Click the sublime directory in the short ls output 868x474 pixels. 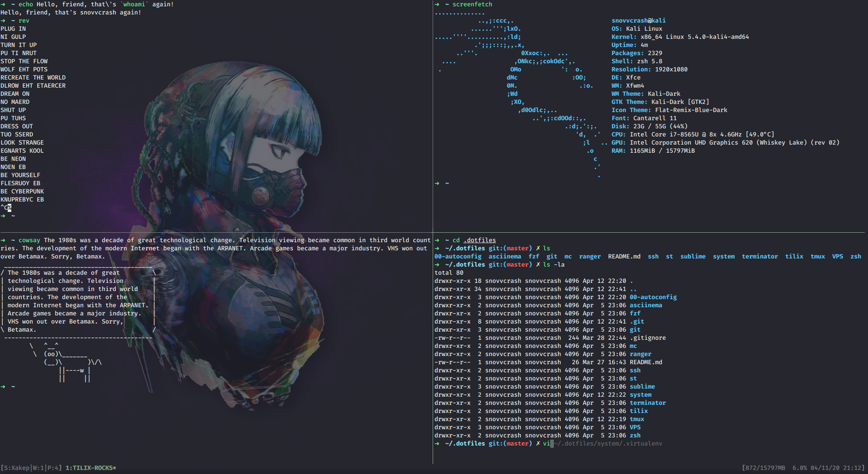693,256
